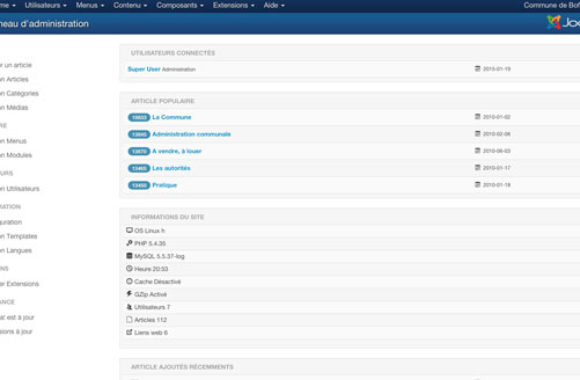Click the 'un article' sidebar link

(16, 65)
